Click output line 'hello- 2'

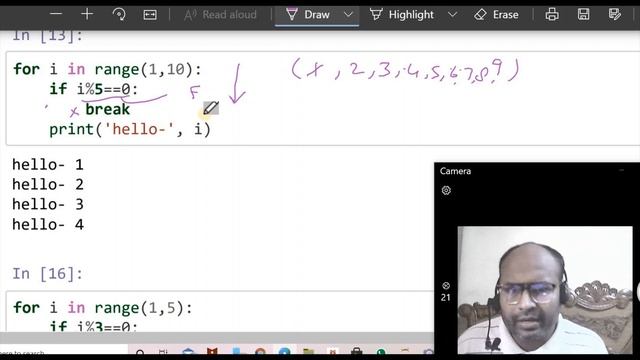[48, 184]
